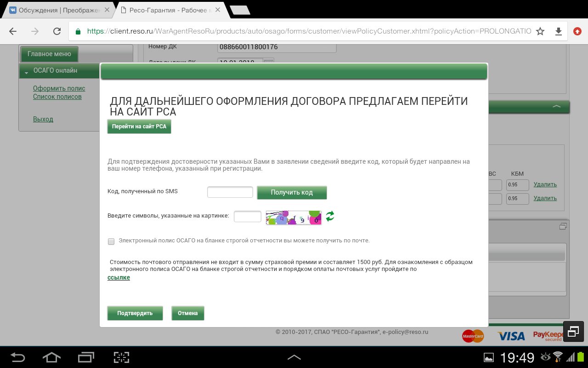This screenshot has width=588, height=368.
Task: Open the Список полисов link
Action: (x=57, y=97)
